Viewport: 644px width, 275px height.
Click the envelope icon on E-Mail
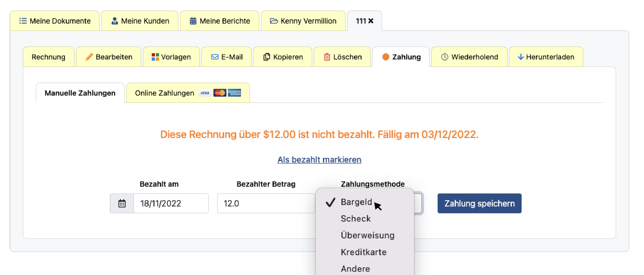pyautogui.click(x=215, y=57)
